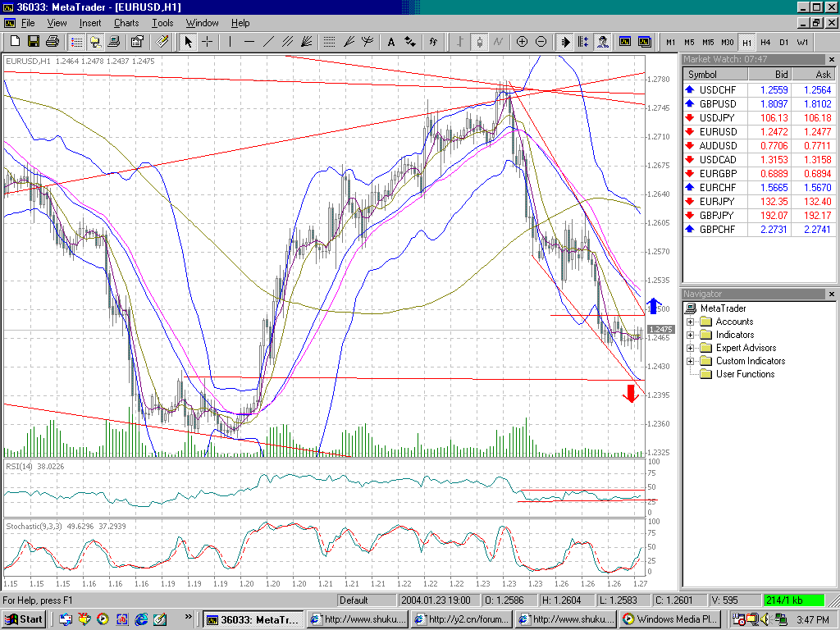Open the Indicators list f icon
This screenshot has width=840, height=630.
point(433,41)
